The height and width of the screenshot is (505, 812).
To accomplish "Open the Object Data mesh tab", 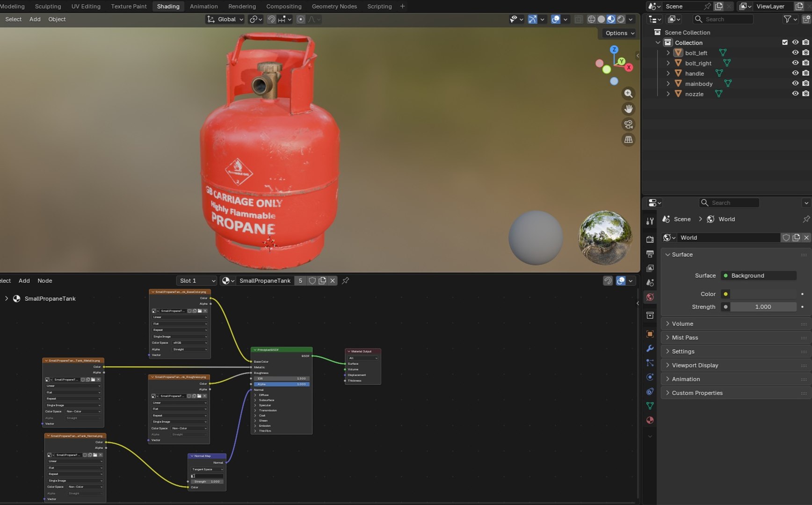I will coord(650,405).
